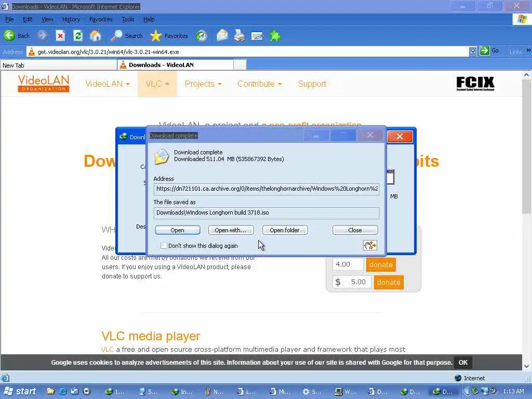Open the Help menu
Screen dimensions: 532x399
[x=149, y=19]
